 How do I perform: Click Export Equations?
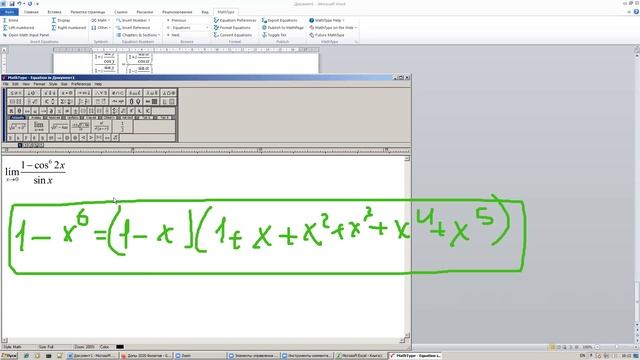pos(280,20)
